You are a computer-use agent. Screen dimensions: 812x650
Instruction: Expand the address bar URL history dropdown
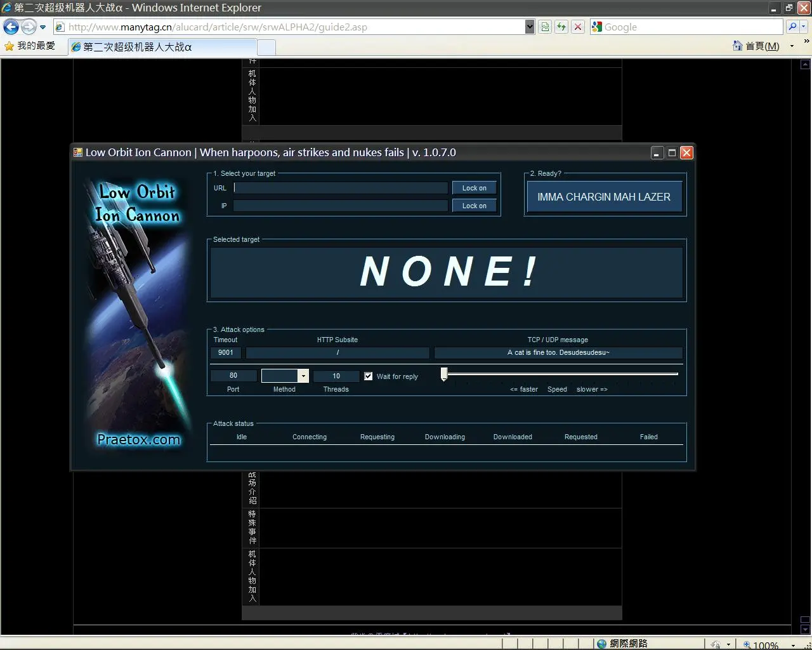point(530,27)
